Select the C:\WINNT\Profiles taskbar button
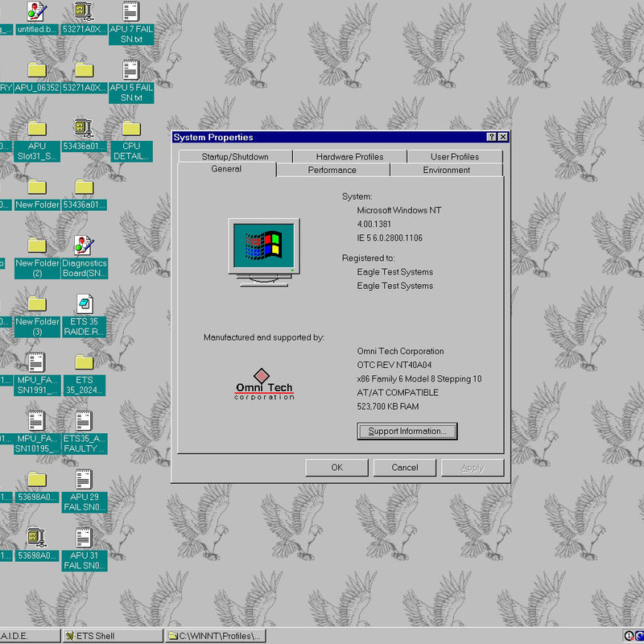 [217, 635]
